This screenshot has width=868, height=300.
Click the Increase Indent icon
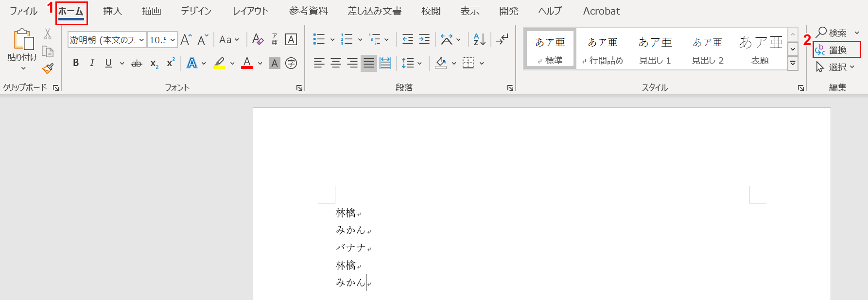424,40
